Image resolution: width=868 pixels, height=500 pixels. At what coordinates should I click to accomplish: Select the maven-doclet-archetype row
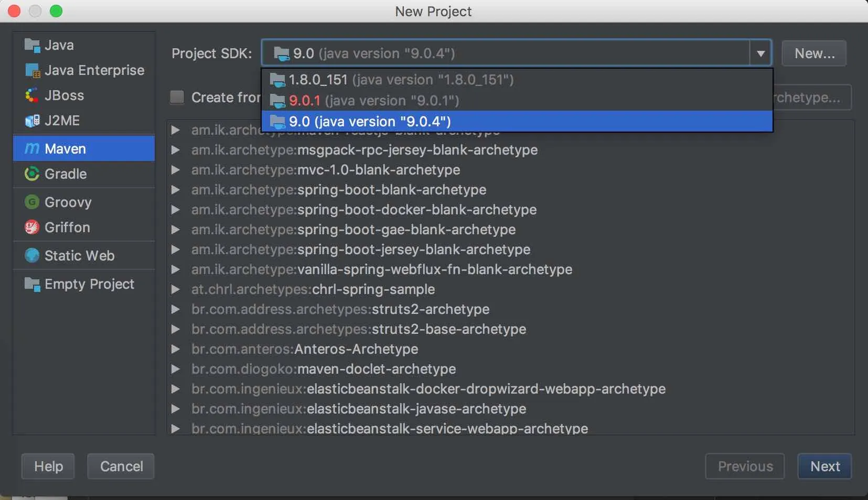pos(511,369)
